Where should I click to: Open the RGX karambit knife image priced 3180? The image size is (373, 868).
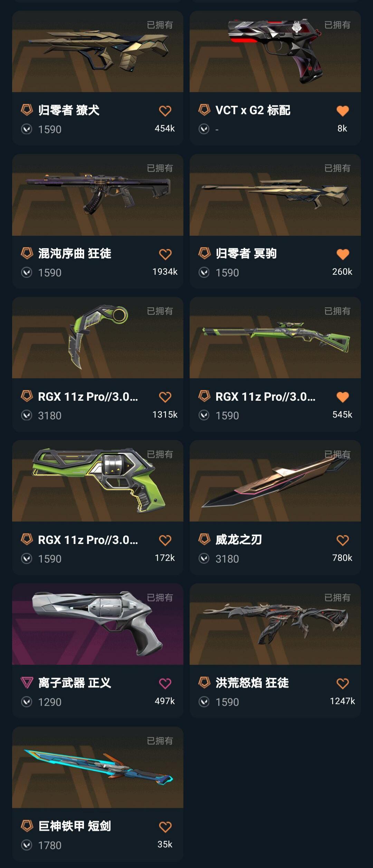click(x=98, y=338)
